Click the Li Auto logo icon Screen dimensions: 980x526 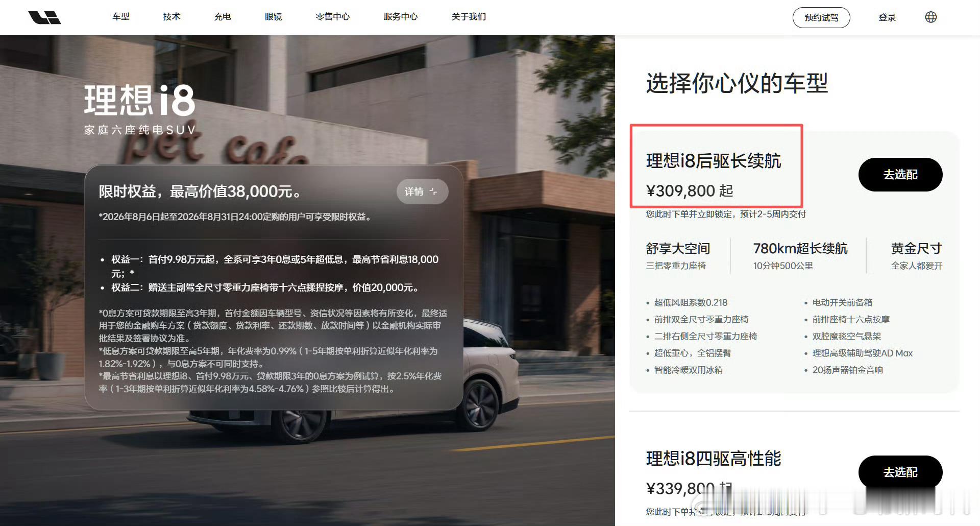tap(44, 17)
